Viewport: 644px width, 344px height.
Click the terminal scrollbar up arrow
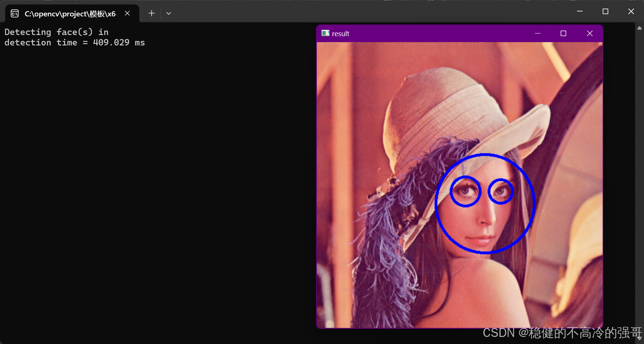[x=640, y=28]
